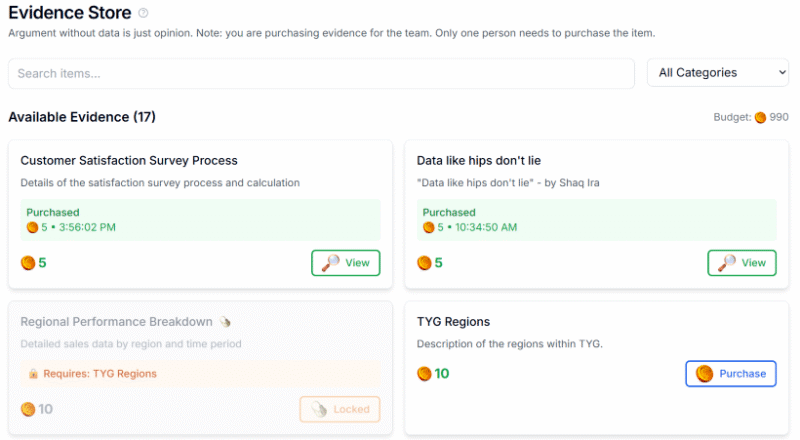Click price coin icon on TYG Regions card
800x440 pixels.
pyautogui.click(x=424, y=374)
